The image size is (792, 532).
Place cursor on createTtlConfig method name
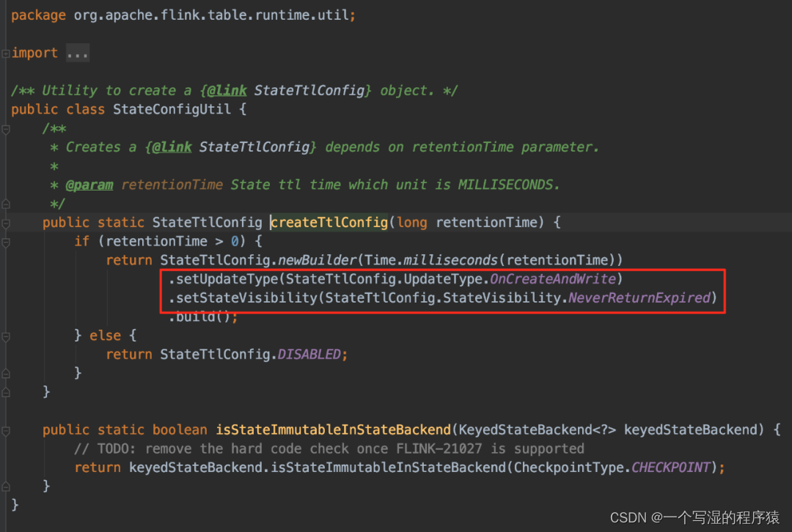coord(329,223)
